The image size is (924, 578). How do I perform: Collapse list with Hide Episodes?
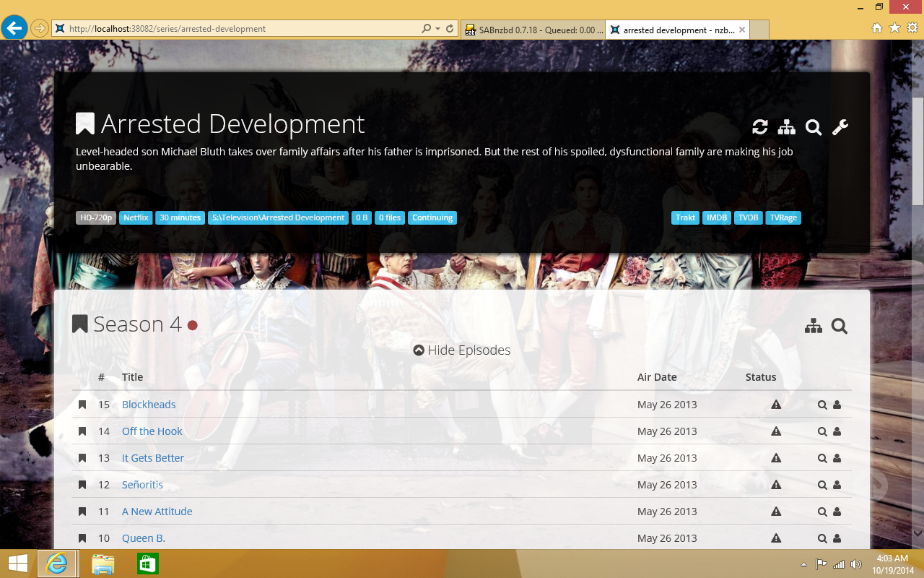(462, 350)
